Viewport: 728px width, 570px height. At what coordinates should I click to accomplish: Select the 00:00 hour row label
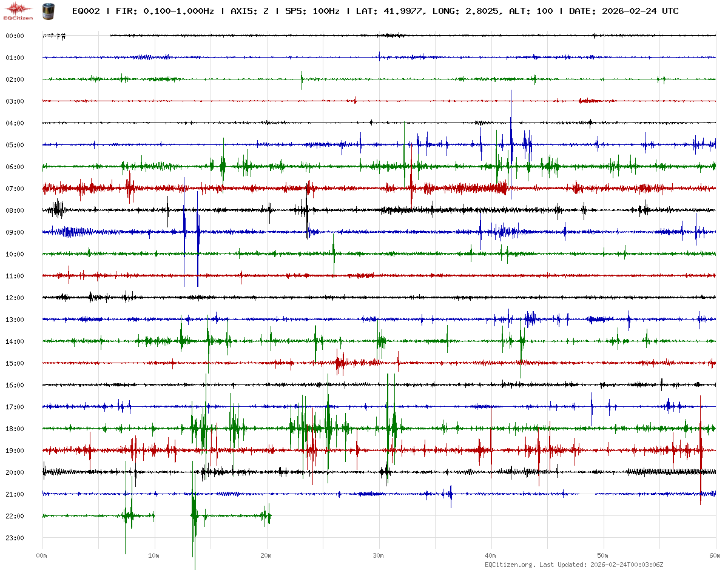pos(15,36)
